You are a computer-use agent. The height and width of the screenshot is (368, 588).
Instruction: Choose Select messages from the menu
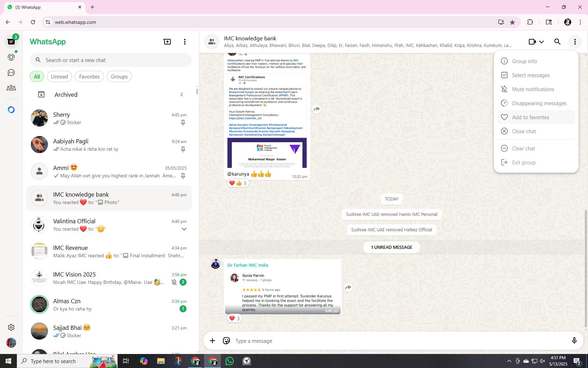[x=536, y=75]
